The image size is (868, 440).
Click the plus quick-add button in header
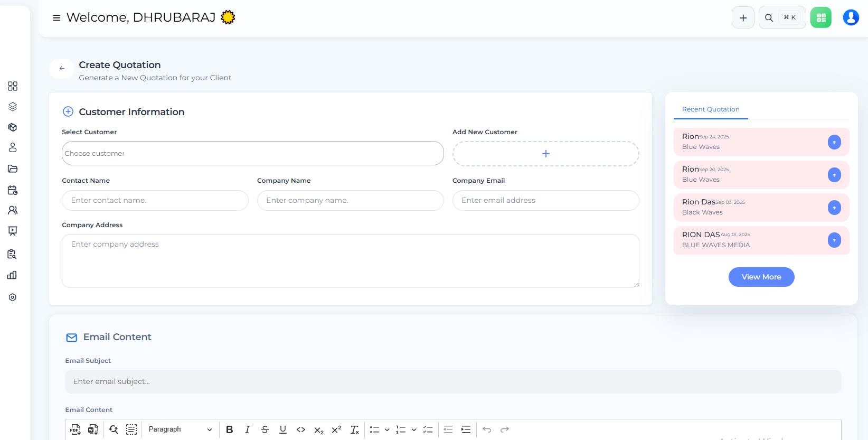743,17
